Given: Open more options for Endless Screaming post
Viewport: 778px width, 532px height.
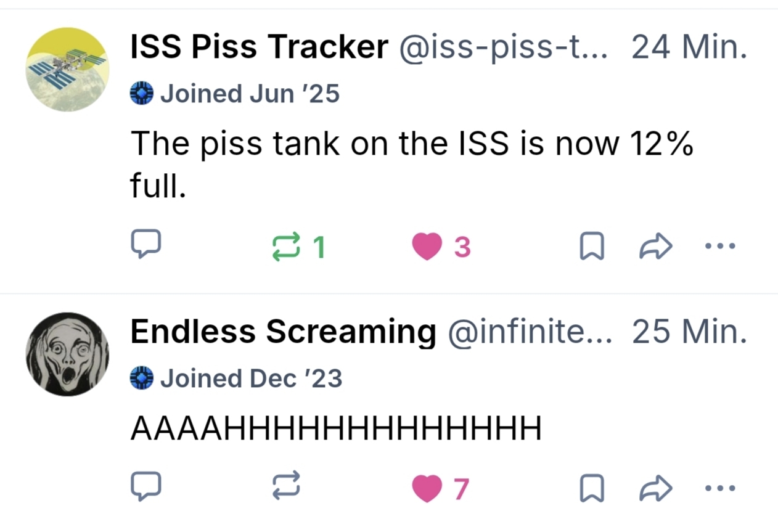Looking at the screenshot, I should point(719,488).
